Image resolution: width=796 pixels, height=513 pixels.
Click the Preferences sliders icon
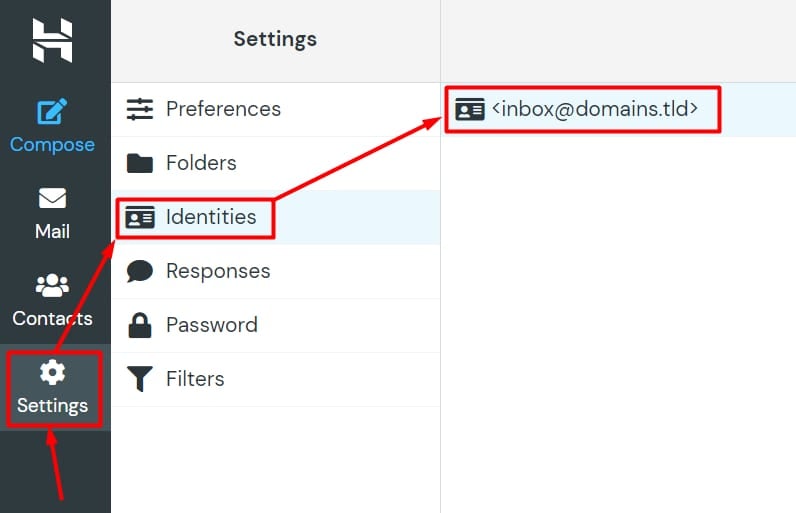pos(140,109)
